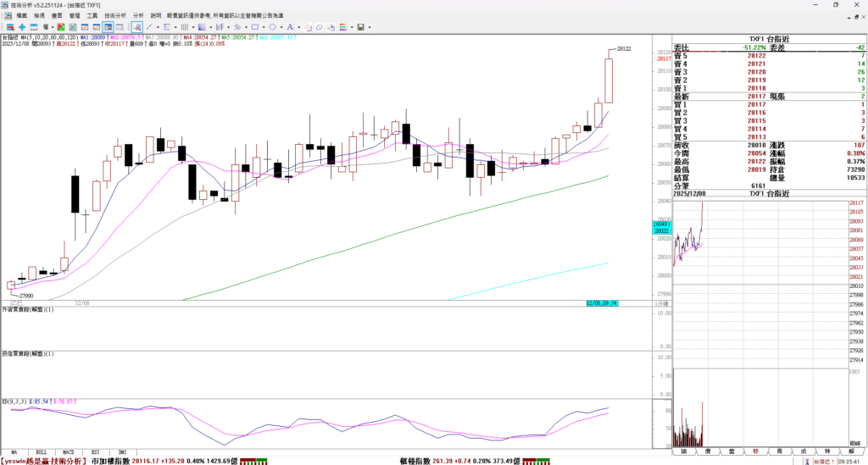Open the 技術分析 menu

(x=115, y=15)
